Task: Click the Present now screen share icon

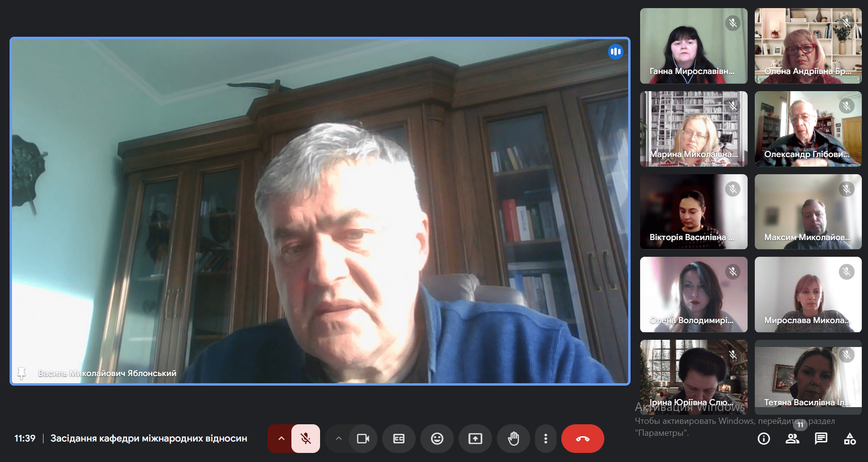Action: [x=475, y=439]
